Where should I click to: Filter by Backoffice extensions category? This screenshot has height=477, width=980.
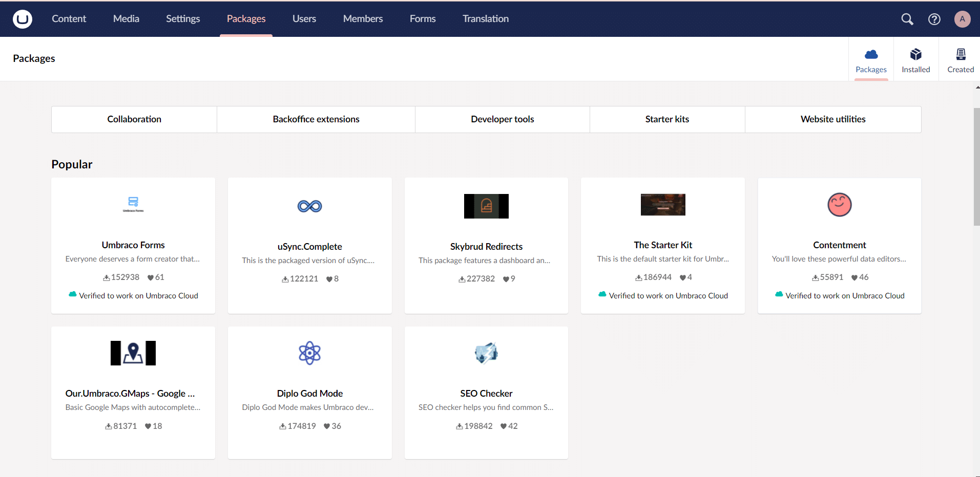pyautogui.click(x=316, y=119)
